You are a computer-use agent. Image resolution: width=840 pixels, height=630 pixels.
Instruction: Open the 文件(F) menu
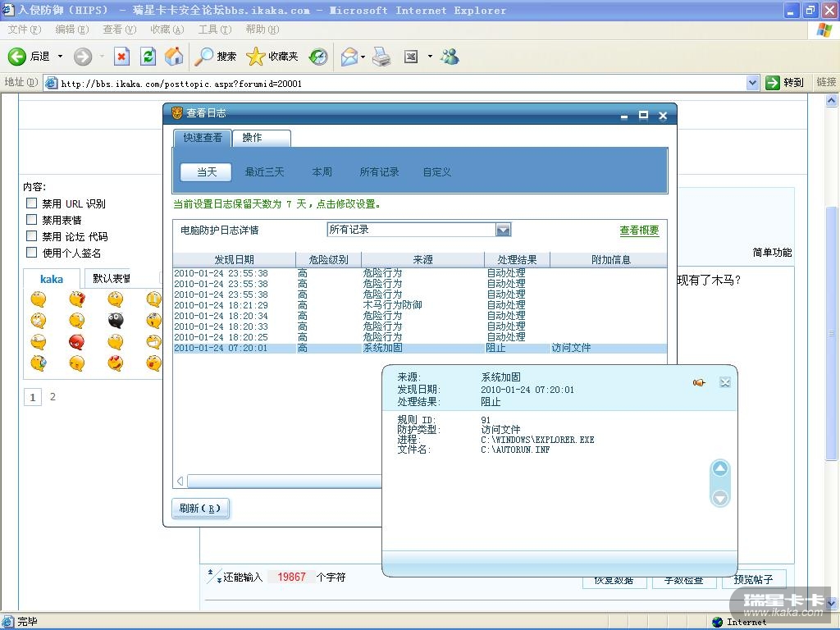click(x=24, y=30)
